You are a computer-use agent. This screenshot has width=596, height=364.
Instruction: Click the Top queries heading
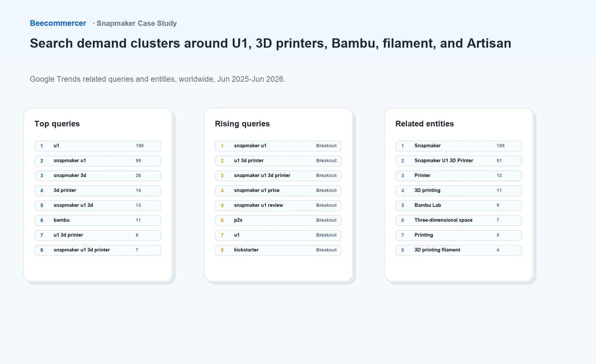[57, 124]
